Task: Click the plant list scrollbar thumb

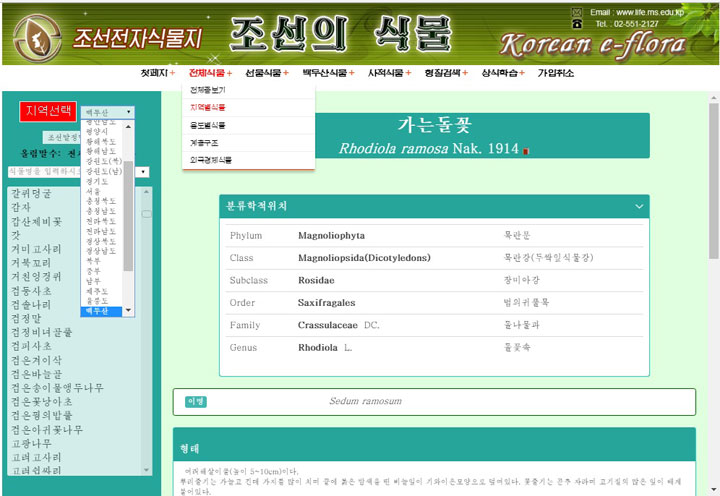Action: pos(146,214)
